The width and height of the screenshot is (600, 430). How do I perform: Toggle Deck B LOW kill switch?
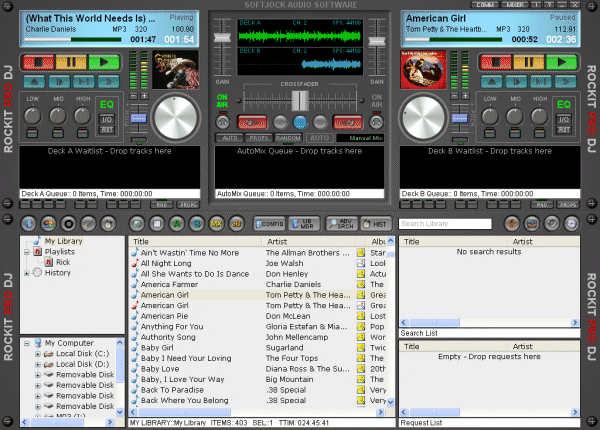pos(490,133)
